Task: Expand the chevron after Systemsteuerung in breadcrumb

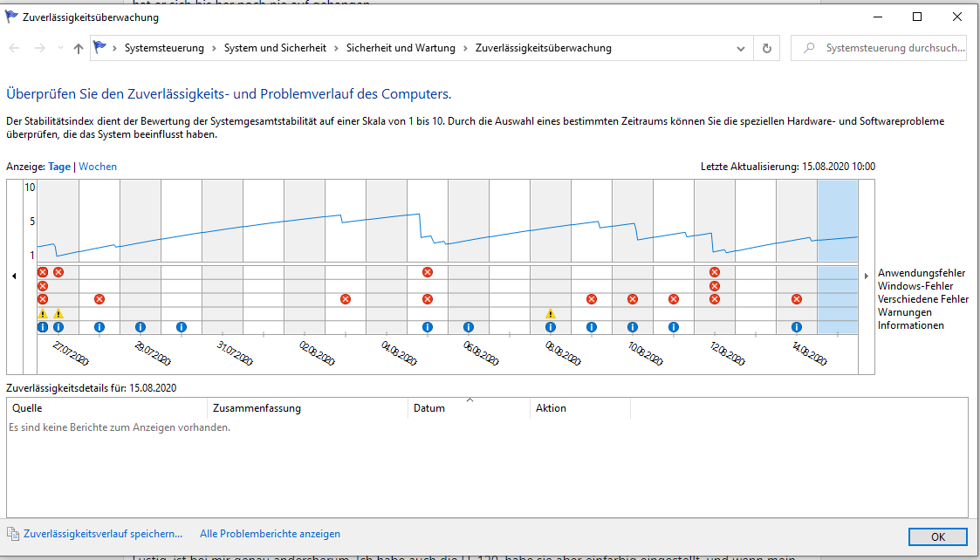Action: 214,48
